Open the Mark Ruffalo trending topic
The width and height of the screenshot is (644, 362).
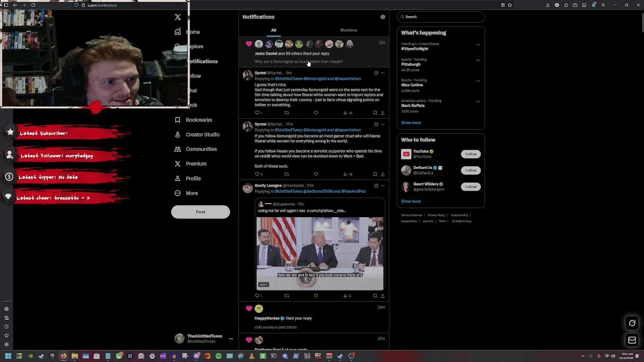coord(413,106)
